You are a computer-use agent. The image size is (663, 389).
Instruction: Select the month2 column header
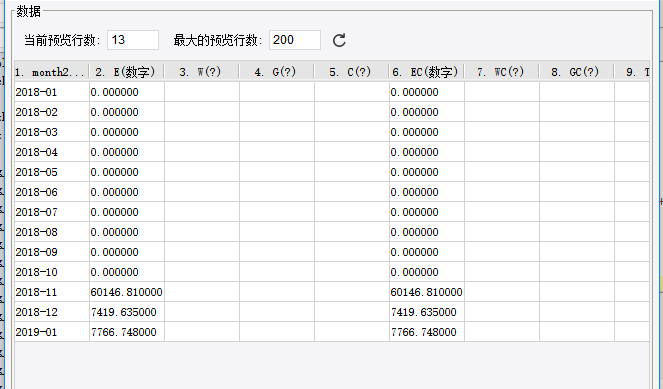pos(51,72)
